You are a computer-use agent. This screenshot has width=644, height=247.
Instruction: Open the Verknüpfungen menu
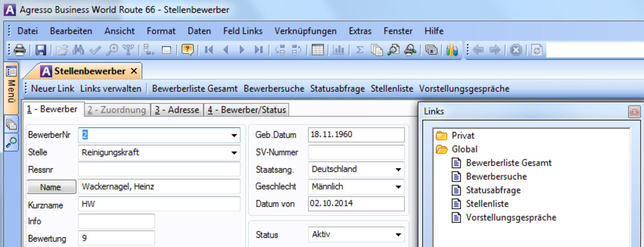click(305, 31)
